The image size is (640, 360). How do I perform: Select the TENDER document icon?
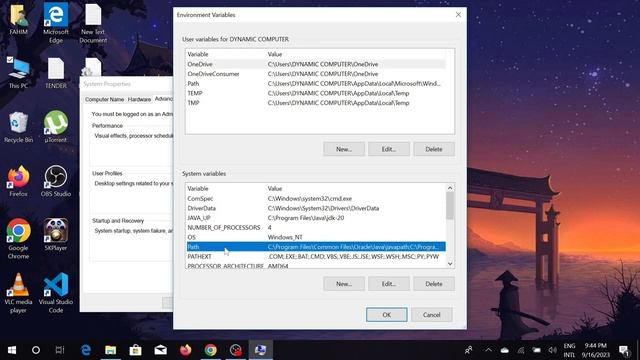[56, 73]
